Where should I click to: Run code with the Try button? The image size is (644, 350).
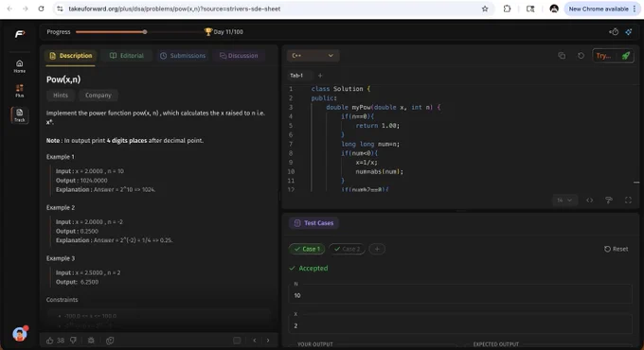coord(603,56)
